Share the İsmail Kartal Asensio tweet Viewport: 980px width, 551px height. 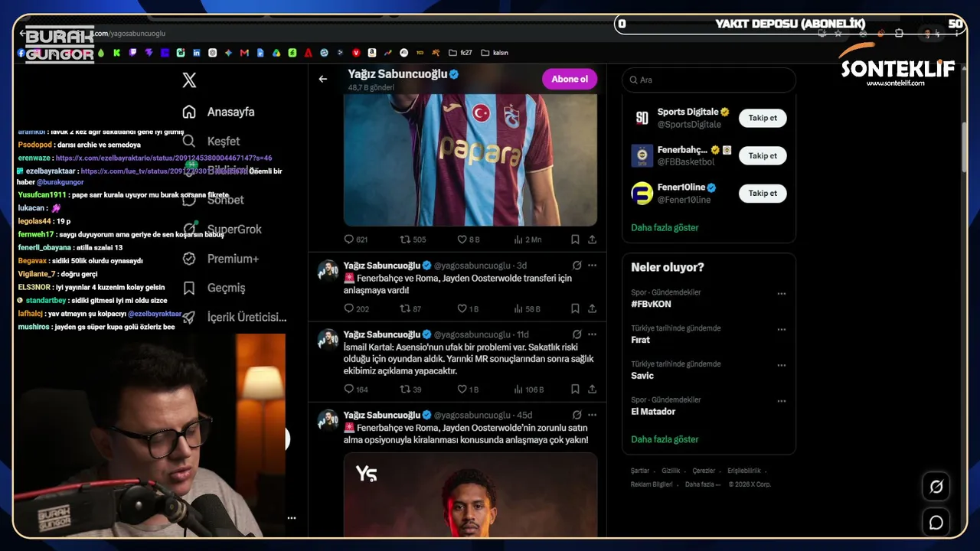pyautogui.click(x=592, y=389)
